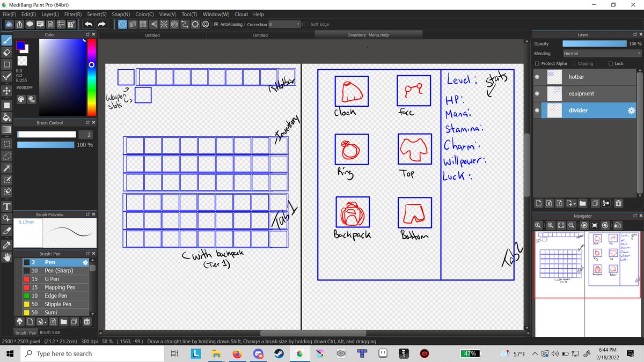This screenshot has width=644, height=362.
Task: Switch to the Inventory Menu.mdp tab
Action: click(x=368, y=35)
